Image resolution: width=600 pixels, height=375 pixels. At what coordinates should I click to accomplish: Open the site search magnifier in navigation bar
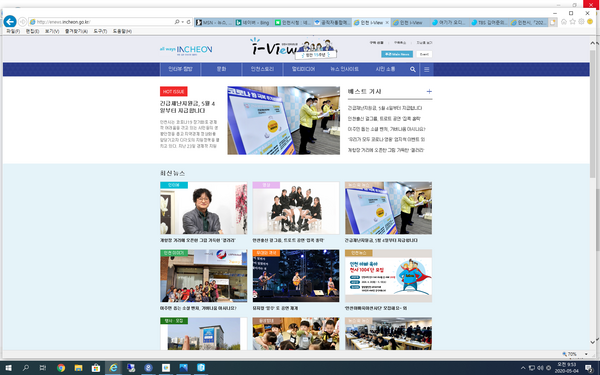pyautogui.click(x=412, y=69)
